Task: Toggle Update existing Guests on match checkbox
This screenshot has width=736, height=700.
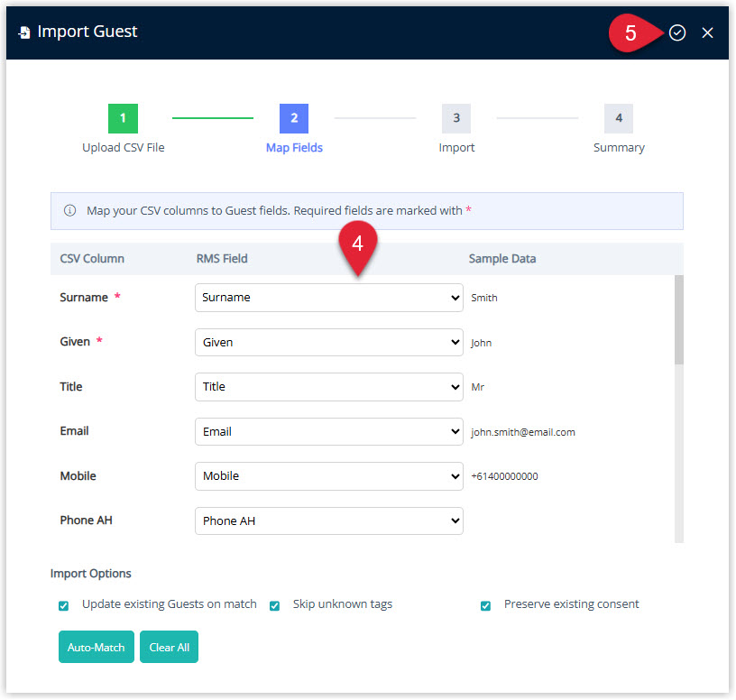Action: [63, 605]
